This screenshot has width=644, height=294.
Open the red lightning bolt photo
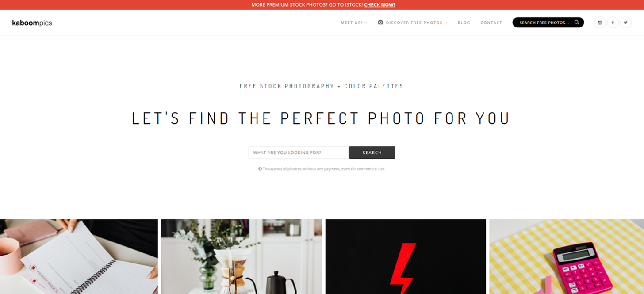point(405,256)
